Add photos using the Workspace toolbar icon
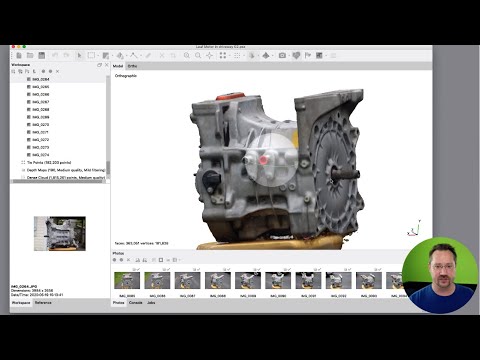Image resolution: width=480 pixels, height=360 pixels. tap(20, 71)
